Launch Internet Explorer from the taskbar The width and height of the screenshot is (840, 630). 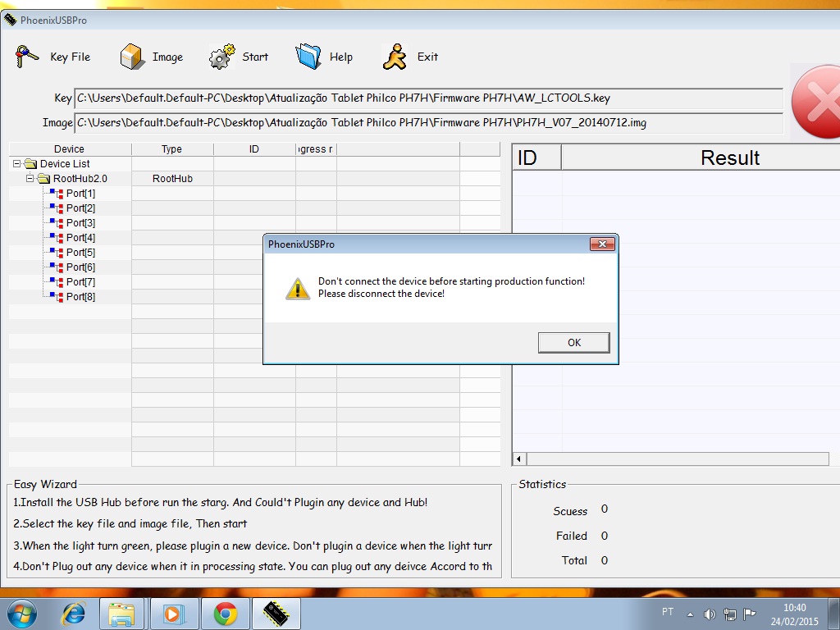73,614
